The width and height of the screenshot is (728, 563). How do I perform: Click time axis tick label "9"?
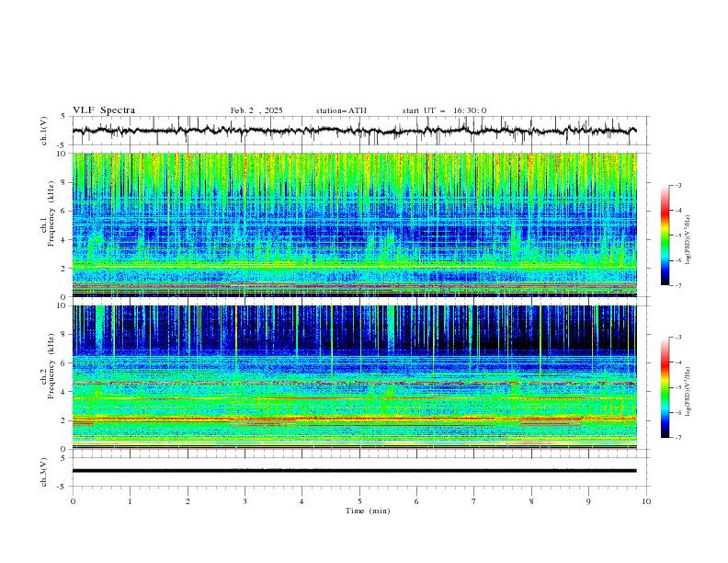pyautogui.click(x=588, y=501)
